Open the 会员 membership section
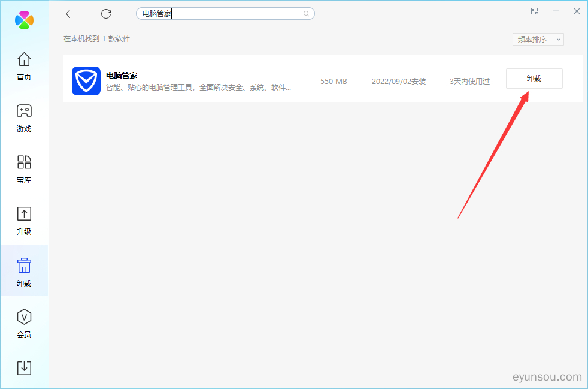The width and height of the screenshot is (588, 389). [24, 324]
